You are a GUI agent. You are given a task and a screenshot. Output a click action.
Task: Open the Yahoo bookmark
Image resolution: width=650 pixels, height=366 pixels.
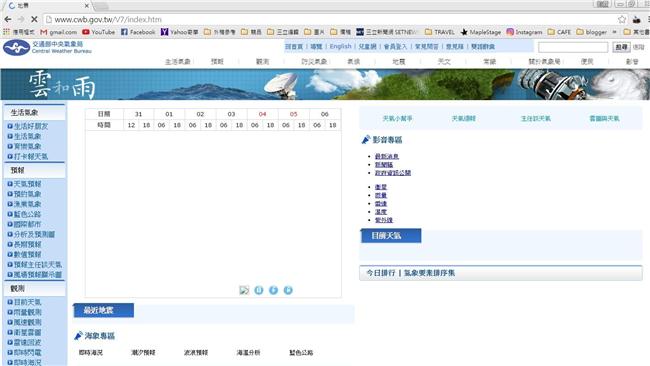(x=179, y=32)
